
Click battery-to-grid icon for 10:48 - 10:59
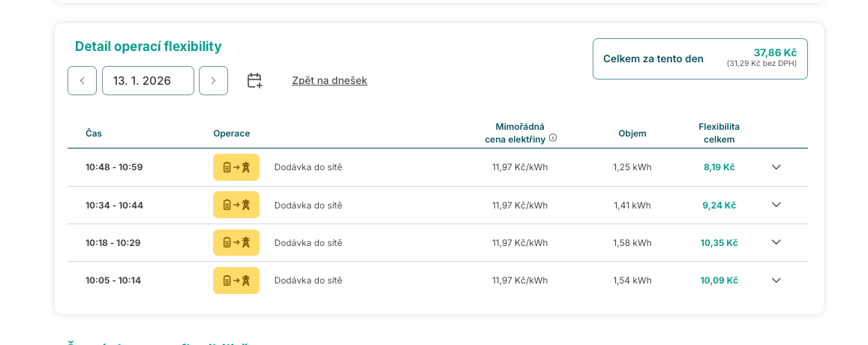236,167
